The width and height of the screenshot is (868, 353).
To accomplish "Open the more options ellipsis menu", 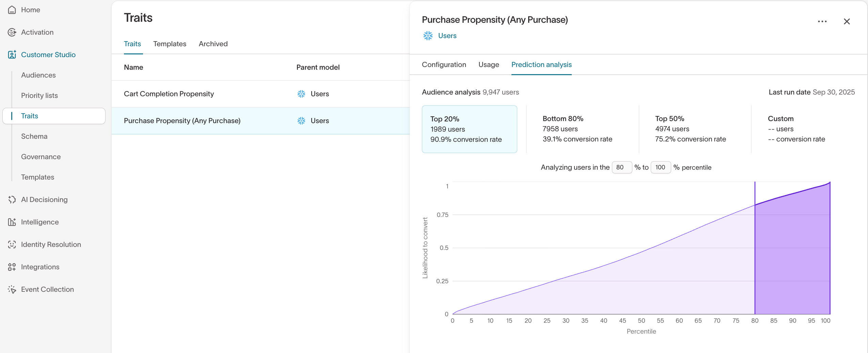I will [x=822, y=21].
